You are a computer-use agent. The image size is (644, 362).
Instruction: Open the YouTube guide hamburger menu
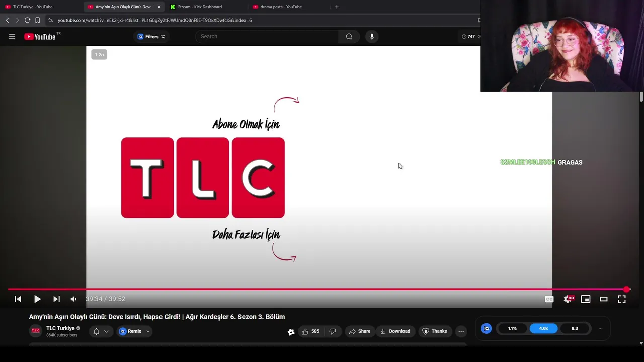12,36
